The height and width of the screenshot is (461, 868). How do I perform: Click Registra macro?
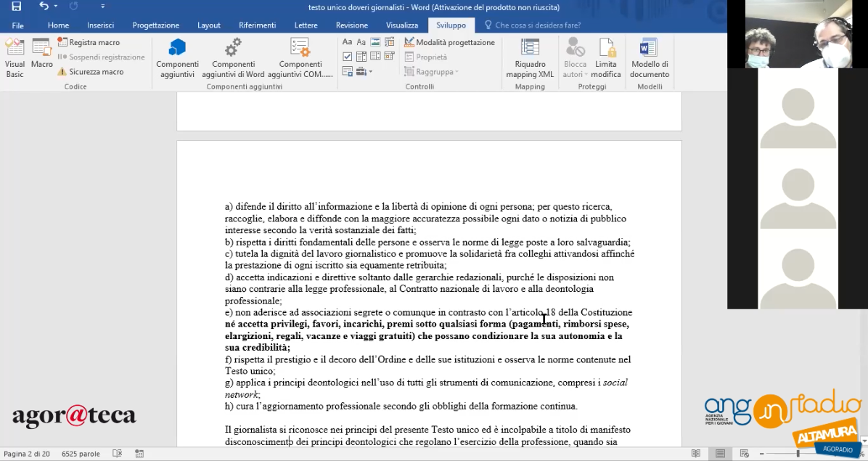[x=89, y=42]
